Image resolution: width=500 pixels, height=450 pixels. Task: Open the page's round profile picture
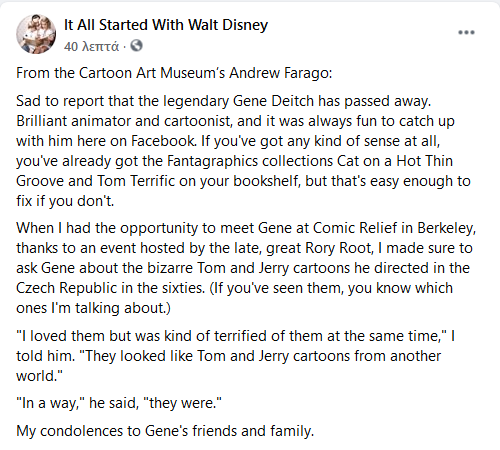[x=36, y=34]
